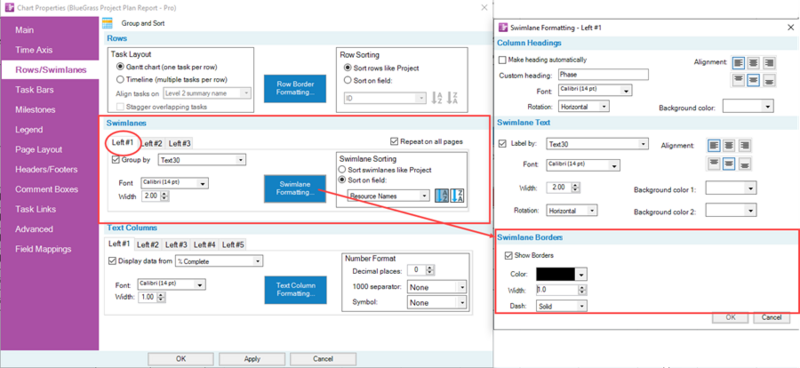Open the Column Headings Rotation dropdown
This screenshot has width=800, height=368.
(584, 107)
